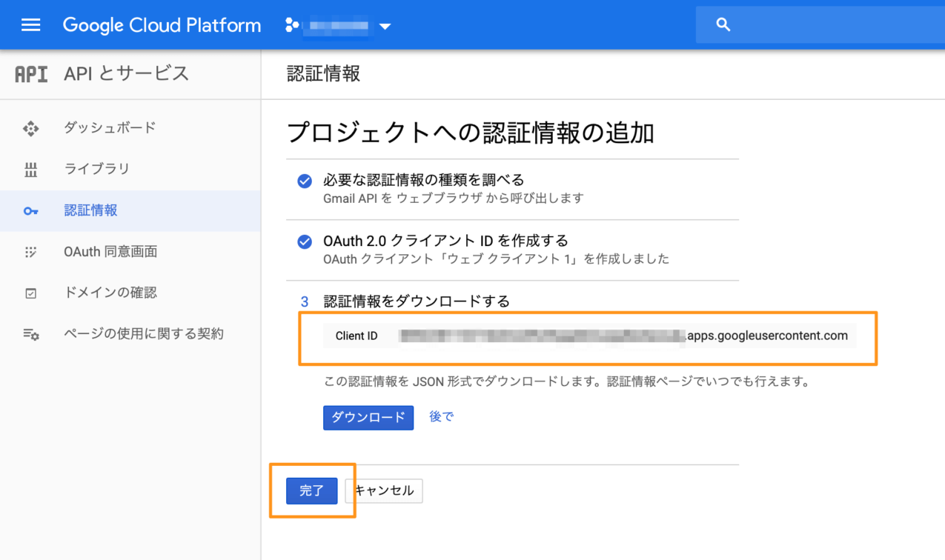Click the Client ID value field
Image resolution: width=945 pixels, height=560 pixels.
click(x=623, y=336)
